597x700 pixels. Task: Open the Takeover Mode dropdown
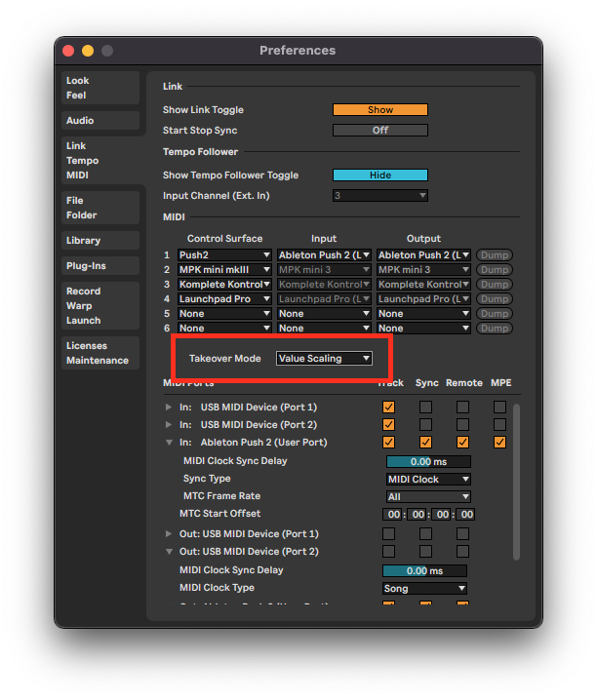pos(324,359)
